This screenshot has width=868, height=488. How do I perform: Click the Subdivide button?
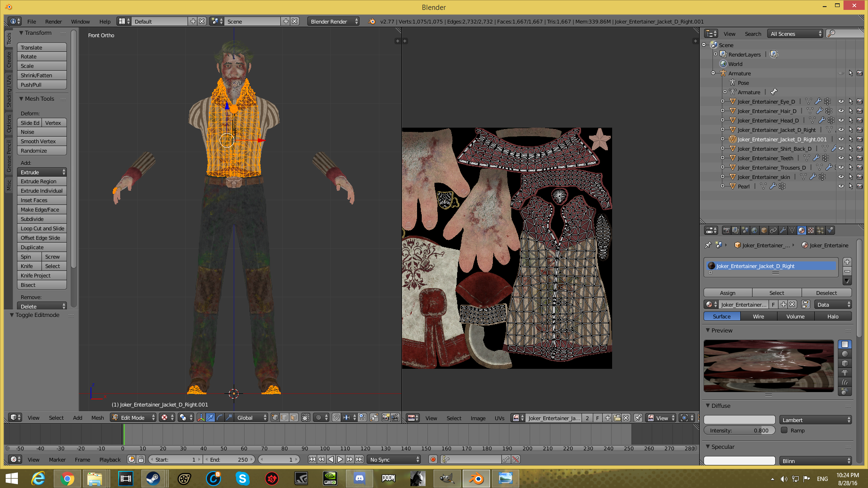tap(41, 219)
